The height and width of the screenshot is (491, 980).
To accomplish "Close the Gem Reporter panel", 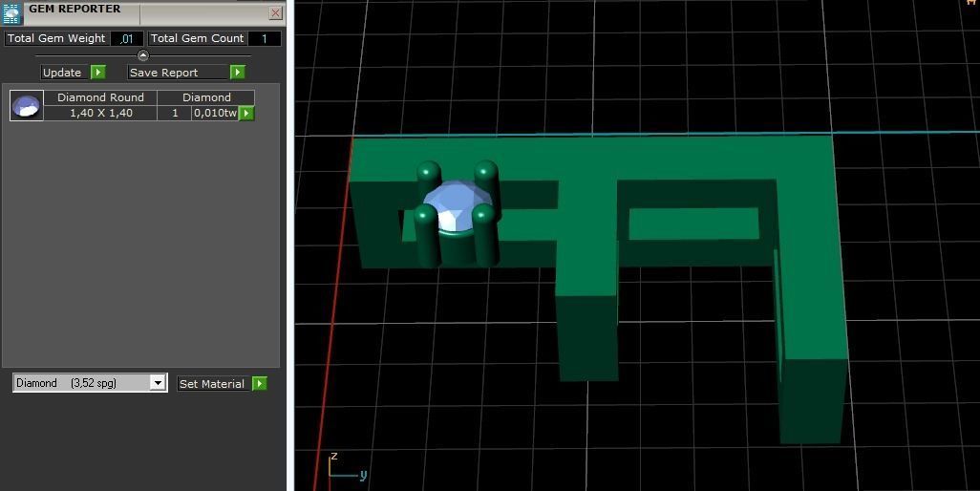I will coord(276,12).
